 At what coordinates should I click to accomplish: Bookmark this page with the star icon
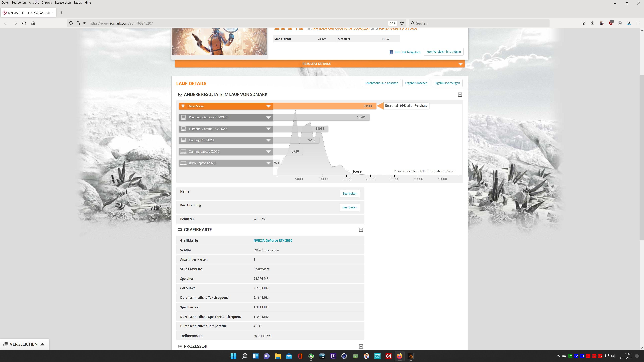[402, 23]
